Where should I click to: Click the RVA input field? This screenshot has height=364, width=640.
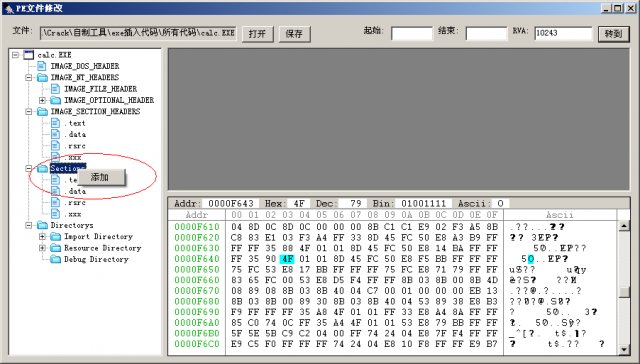[x=563, y=33]
